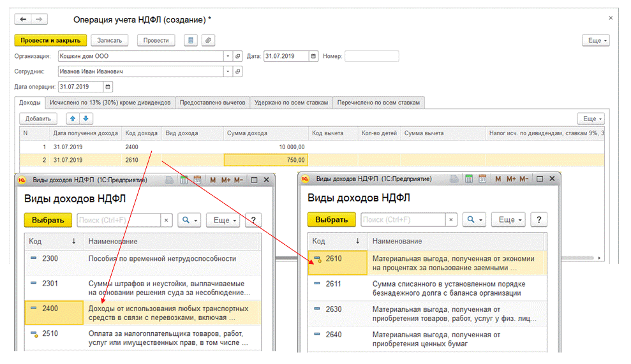Switch to Удержано по всем ставкам tab
Viewport: 631px width, 364px height.
coord(292,103)
